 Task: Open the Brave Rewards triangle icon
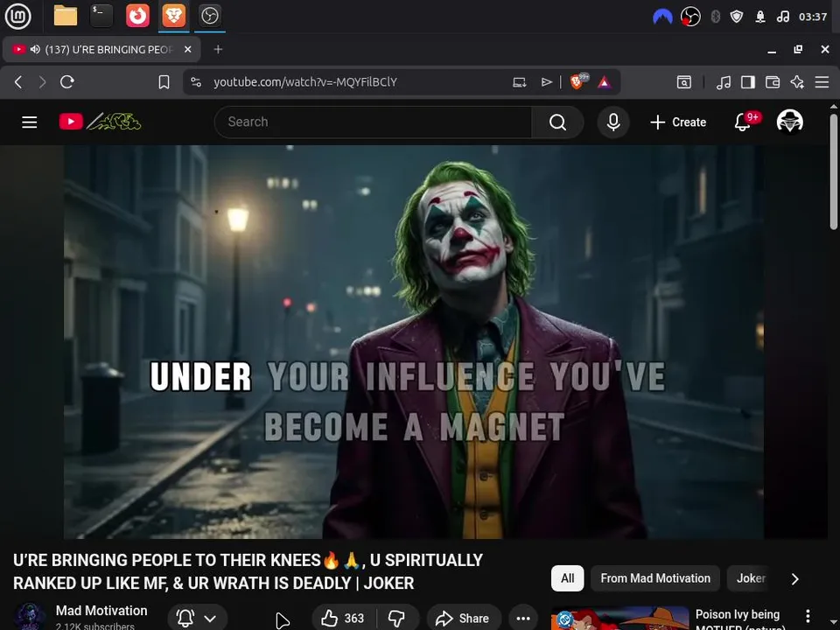point(605,82)
